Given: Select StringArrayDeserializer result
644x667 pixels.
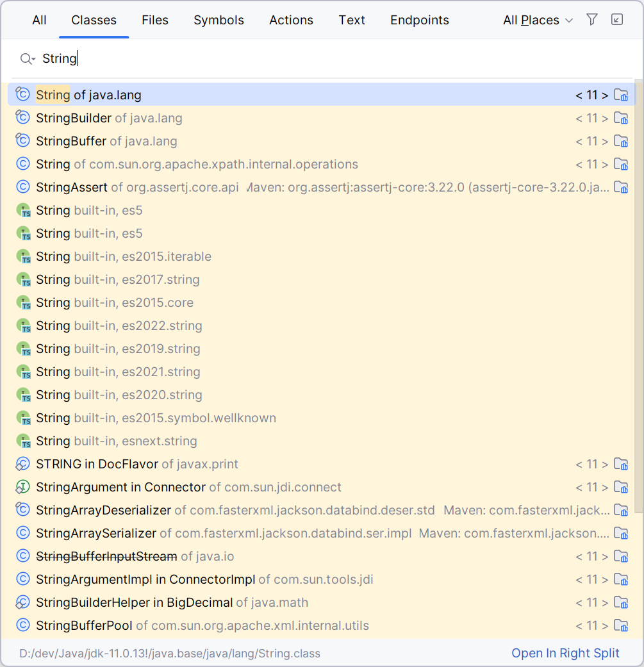Looking at the screenshot, I should (322, 510).
